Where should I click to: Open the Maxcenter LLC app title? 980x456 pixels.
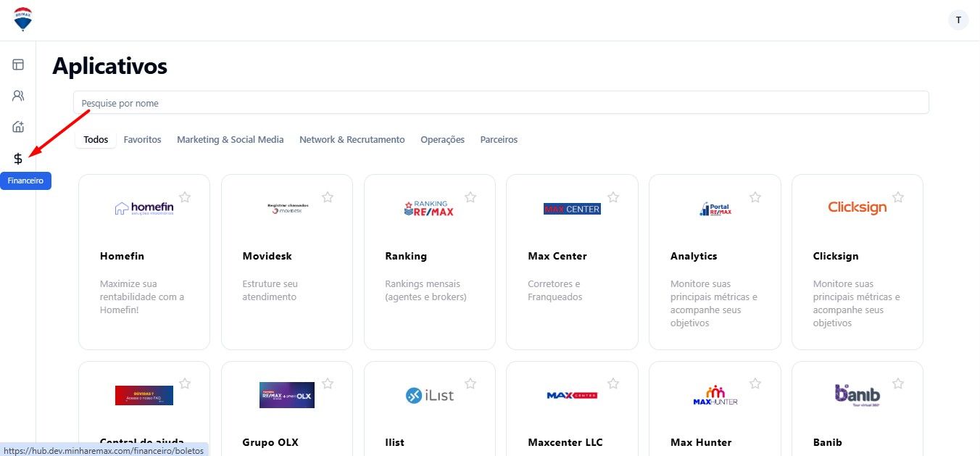[x=565, y=442]
